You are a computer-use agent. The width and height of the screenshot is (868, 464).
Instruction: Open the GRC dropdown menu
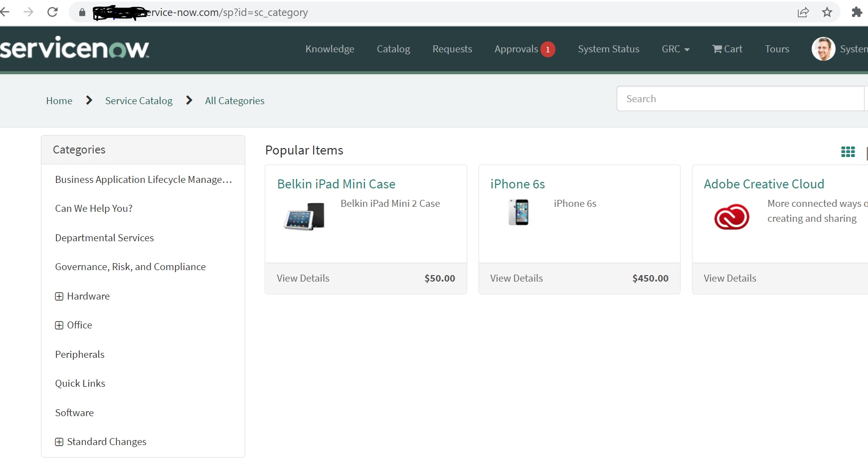coord(676,49)
